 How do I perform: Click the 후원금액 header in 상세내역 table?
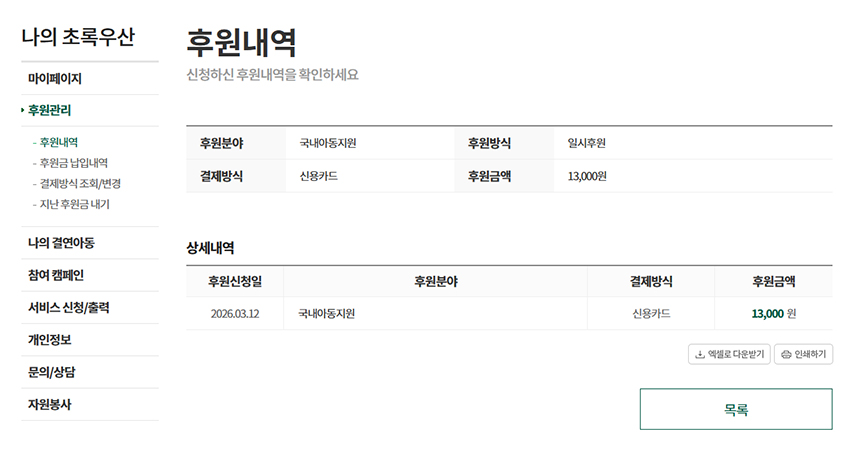773,282
